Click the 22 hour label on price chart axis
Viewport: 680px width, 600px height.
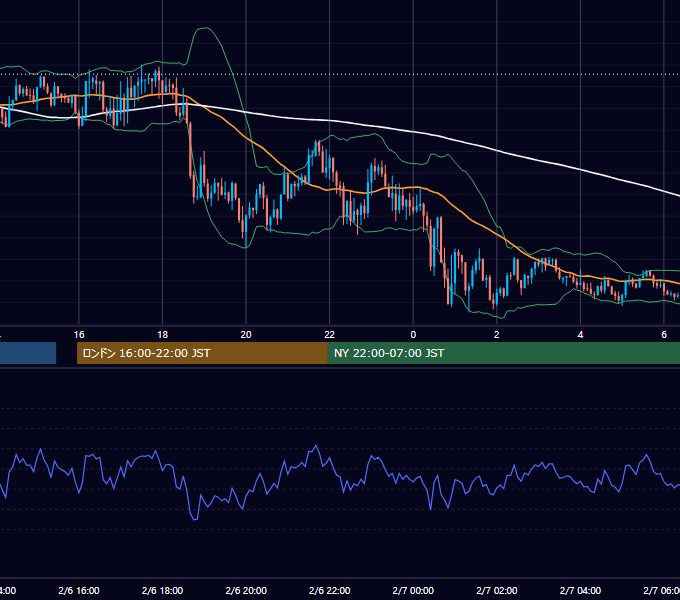tap(330, 335)
